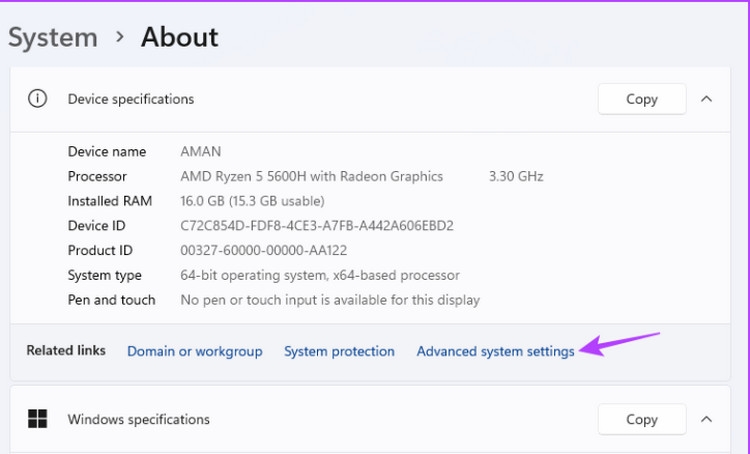Open the Domain or workgroup link
This screenshot has width=750, height=454.
click(195, 351)
